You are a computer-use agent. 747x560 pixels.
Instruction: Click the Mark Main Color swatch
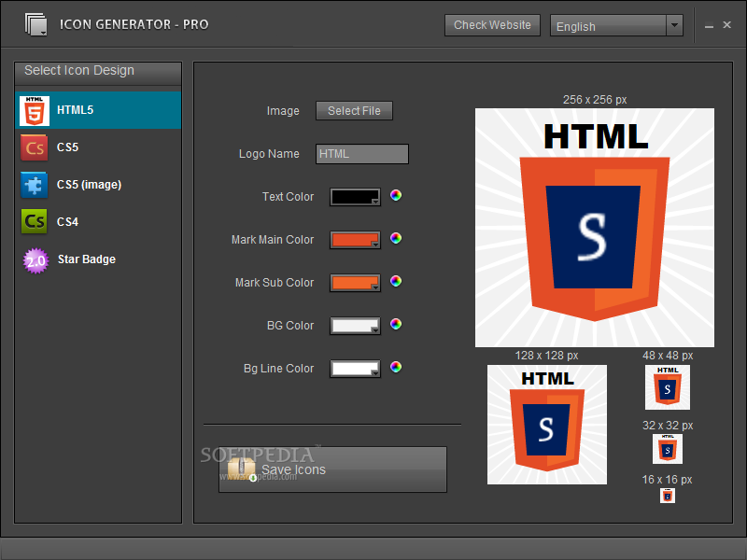355,239
